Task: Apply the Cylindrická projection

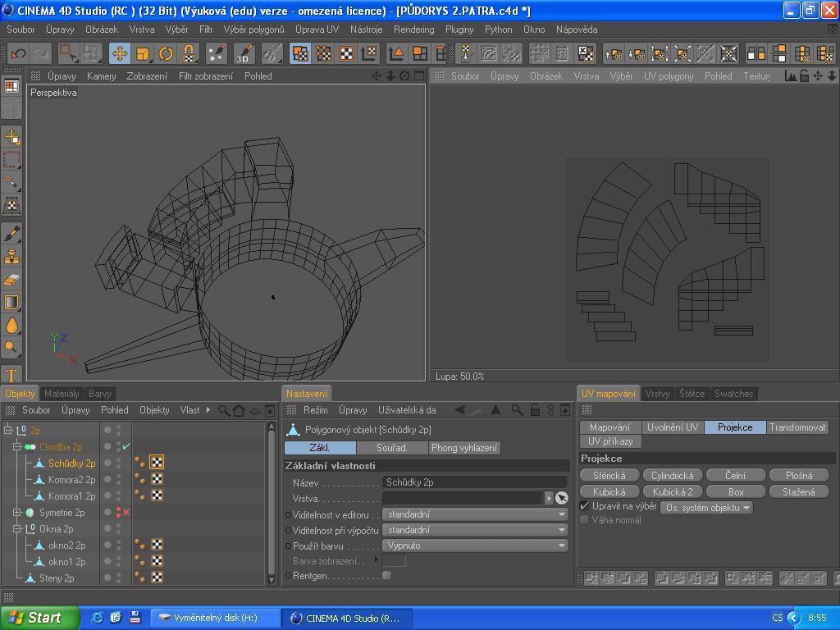Action: (x=673, y=475)
